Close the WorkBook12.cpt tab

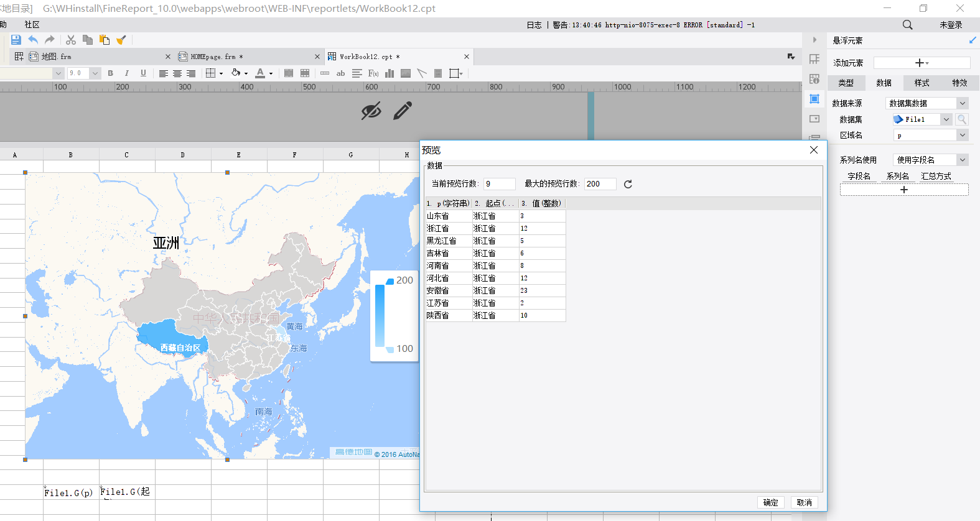467,57
